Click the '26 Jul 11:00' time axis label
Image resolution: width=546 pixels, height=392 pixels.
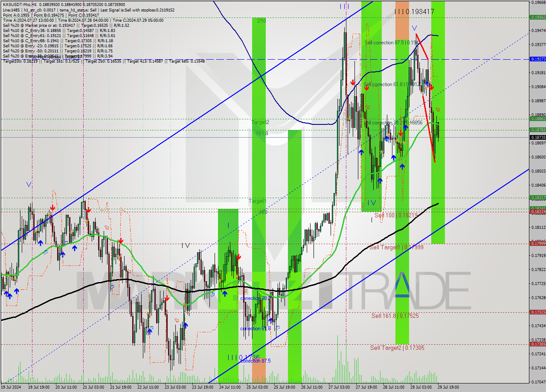coord(312,388)
